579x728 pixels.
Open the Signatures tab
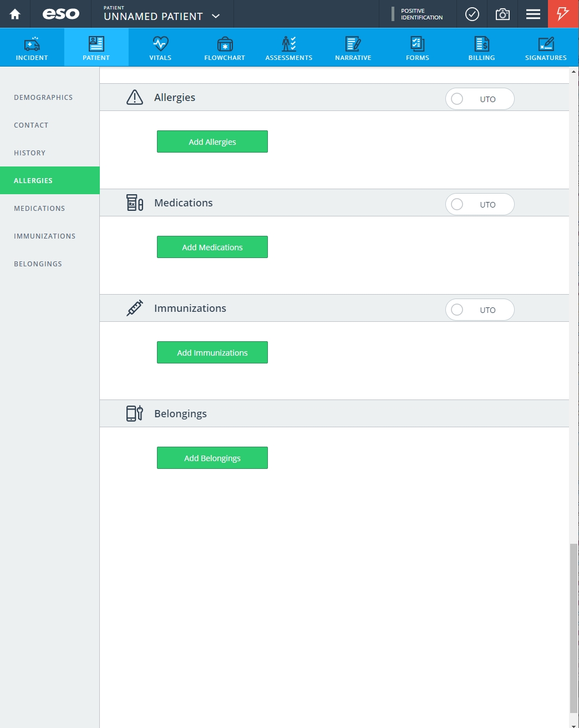point(546,48)
